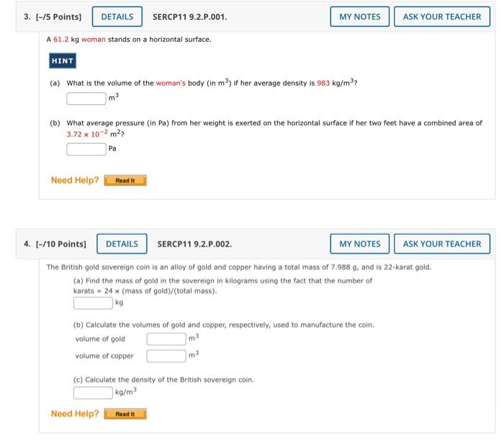The height and width of the screenshot is (442, 504).
Task: Click Read It under question 4
Action: tap(125, 414)
